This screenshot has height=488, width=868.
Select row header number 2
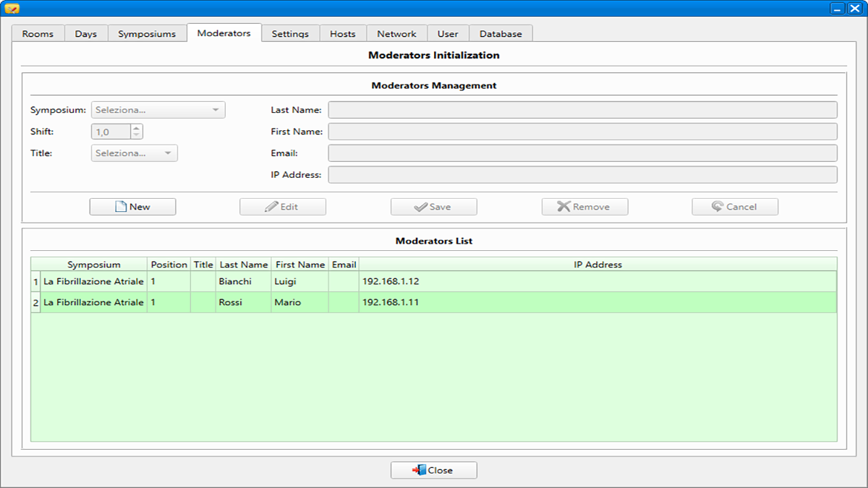36,302
